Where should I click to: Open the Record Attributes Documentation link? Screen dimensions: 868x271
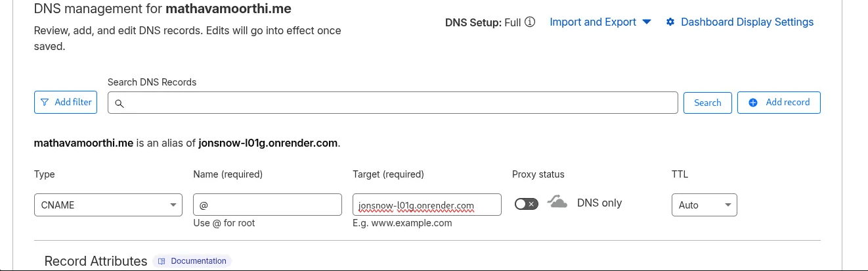coord(198,261)
